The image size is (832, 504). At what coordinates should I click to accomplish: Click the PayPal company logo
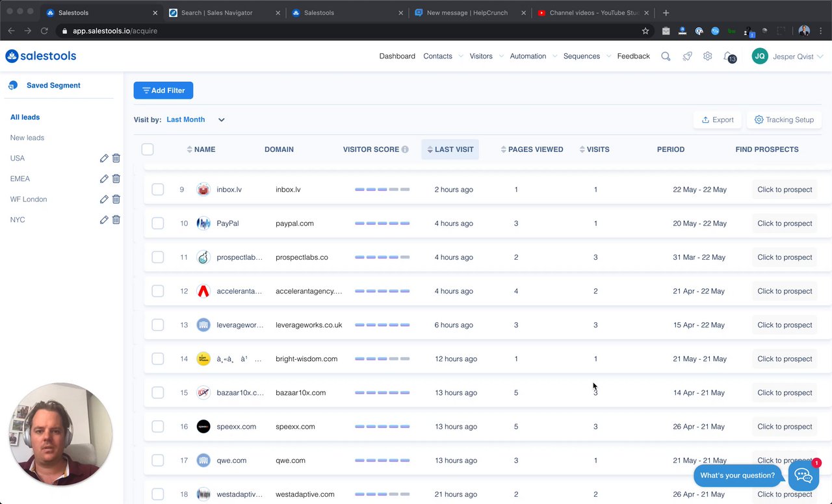203,223
